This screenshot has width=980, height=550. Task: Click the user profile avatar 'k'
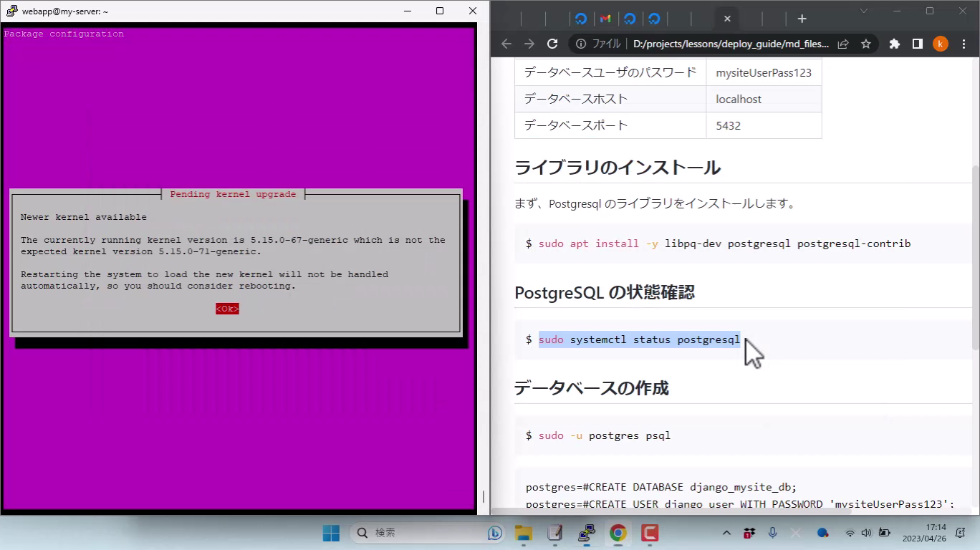pos(941,44)
